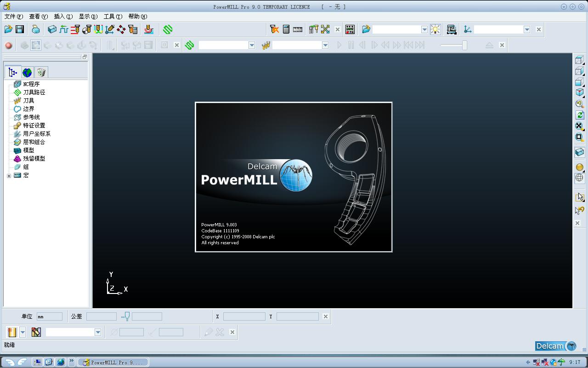Open PowerMILL Pro 9 from the taskbar
This screenshot has width=588, height=368.
(113, 362)
